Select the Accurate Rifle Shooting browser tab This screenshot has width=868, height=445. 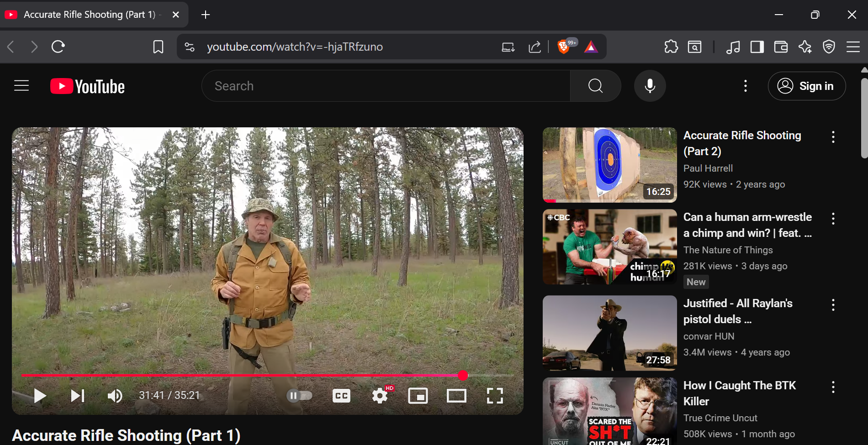(x=94, y=15)
